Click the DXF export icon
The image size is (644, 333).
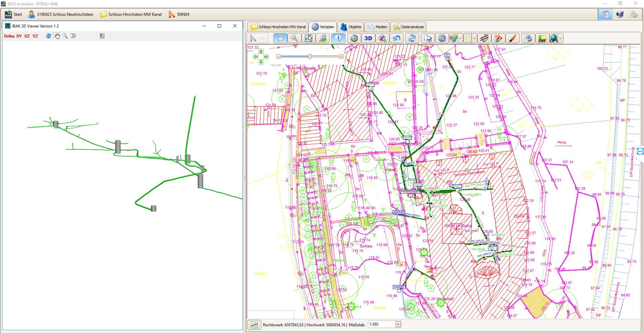tap(542, 39)
